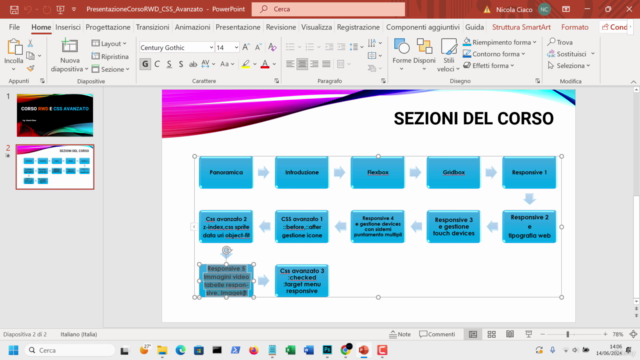Switch to the Progettazione tab
Screen dimensions: 640x360
108,27
